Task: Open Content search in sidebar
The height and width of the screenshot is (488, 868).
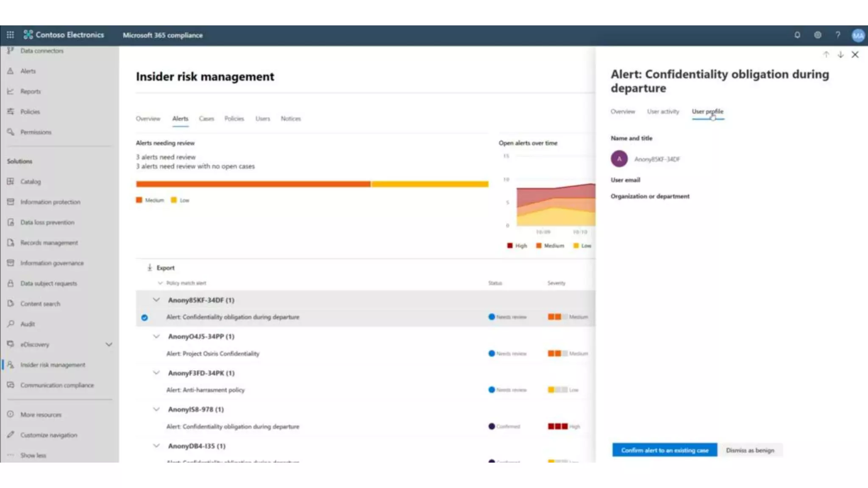Action: click(40, 304)
